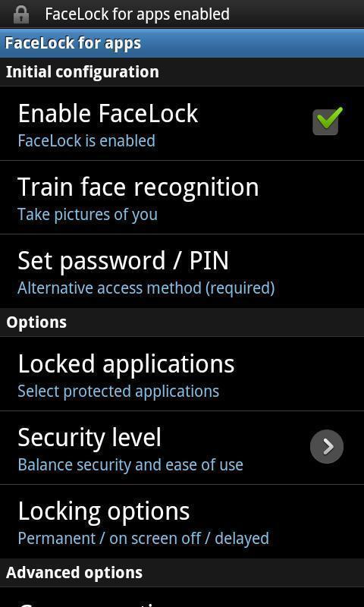Tap 'Select protected applications' subtitle

pos(118,391)
